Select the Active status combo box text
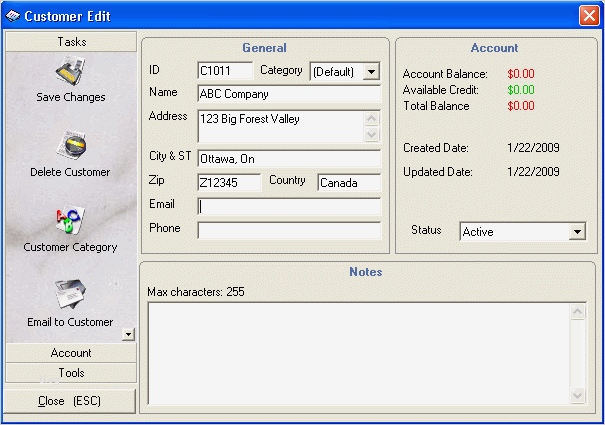 click(478, 232)
